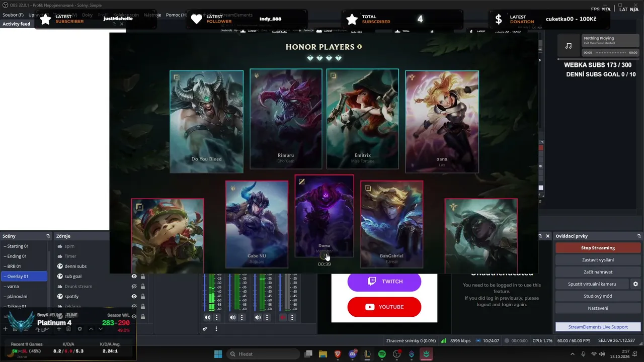Unmute the red muted mixer channel
The height and width of the screenshot is (362, 644).
(x=283, y=318)
